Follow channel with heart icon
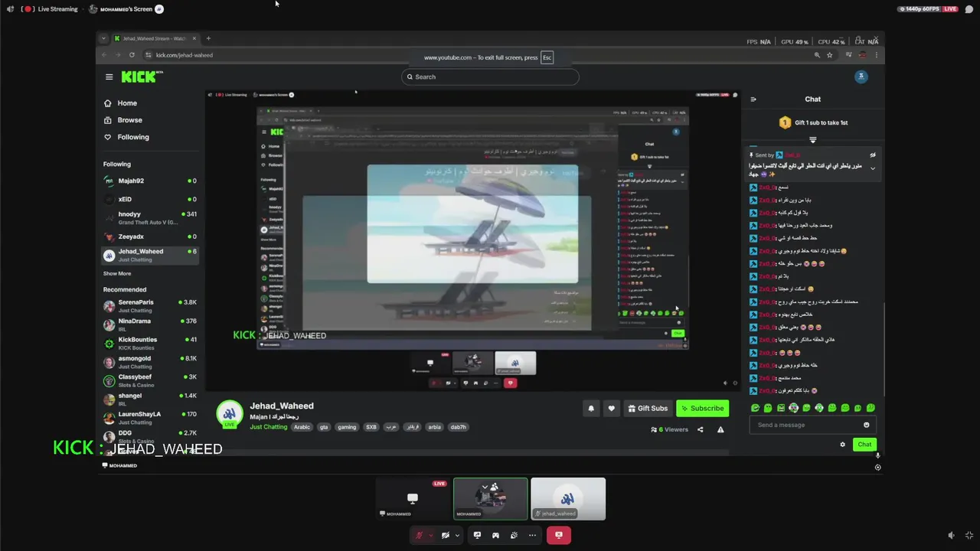The height and width of the screenshot is (551, 980). pyautogui.click(x=611, y=409)
